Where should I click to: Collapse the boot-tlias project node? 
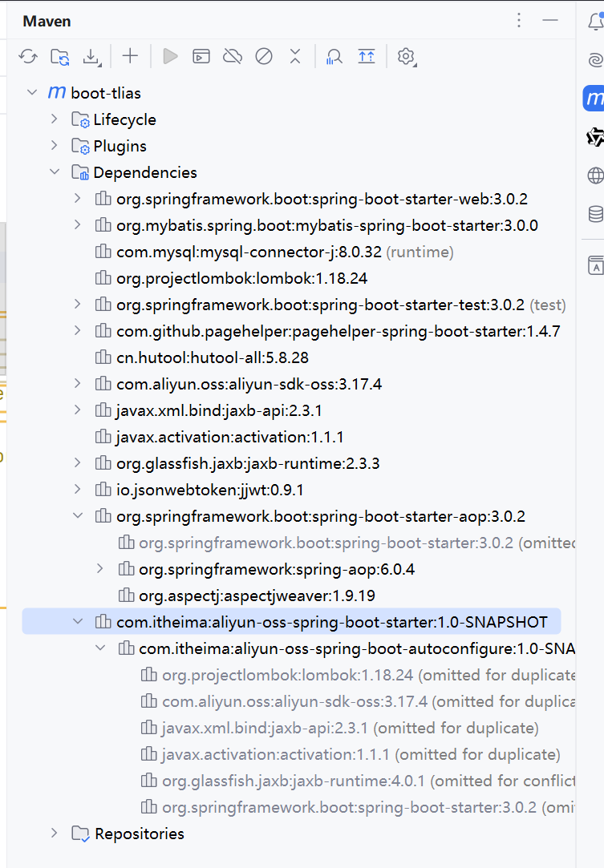tap(32, 92)
